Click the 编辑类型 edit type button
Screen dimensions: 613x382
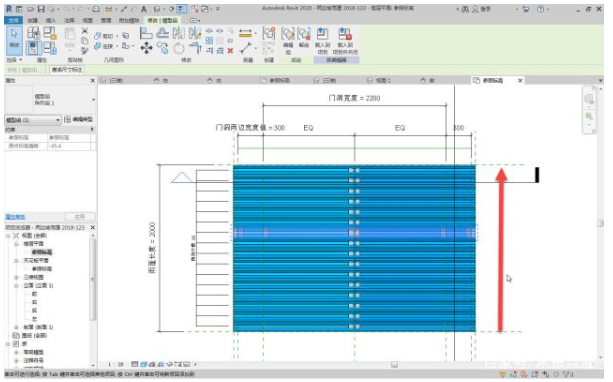point(79,120)
